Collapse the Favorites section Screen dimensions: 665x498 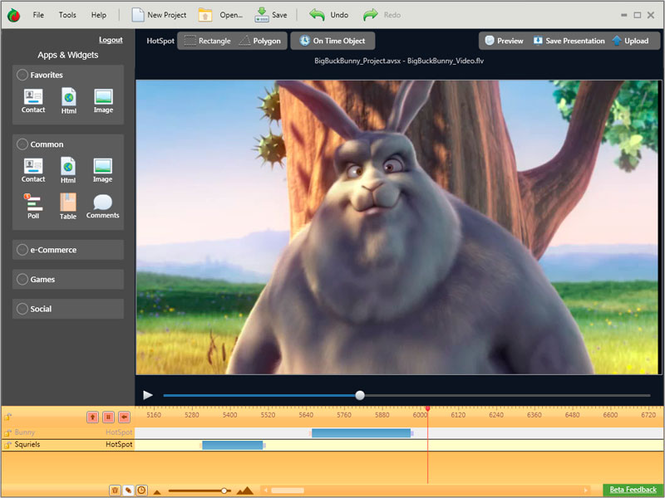(22, 75)
